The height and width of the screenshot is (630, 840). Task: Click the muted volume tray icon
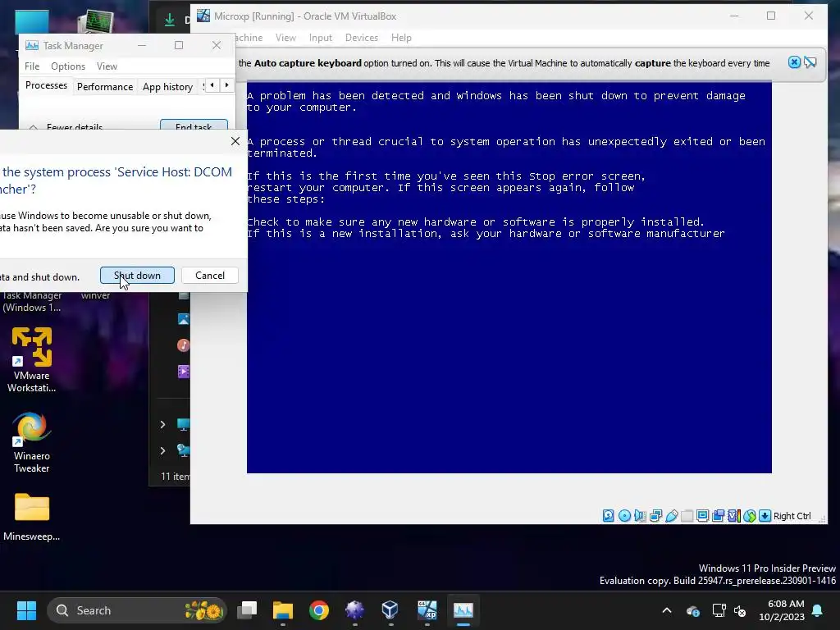[x=741, y=610]
